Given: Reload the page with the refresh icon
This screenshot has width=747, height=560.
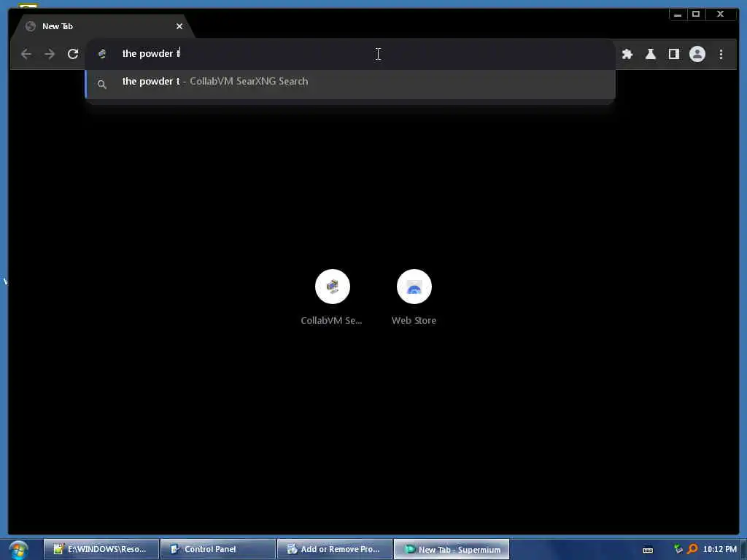Looking at the screenshot, I should click(x=73, y=54).
